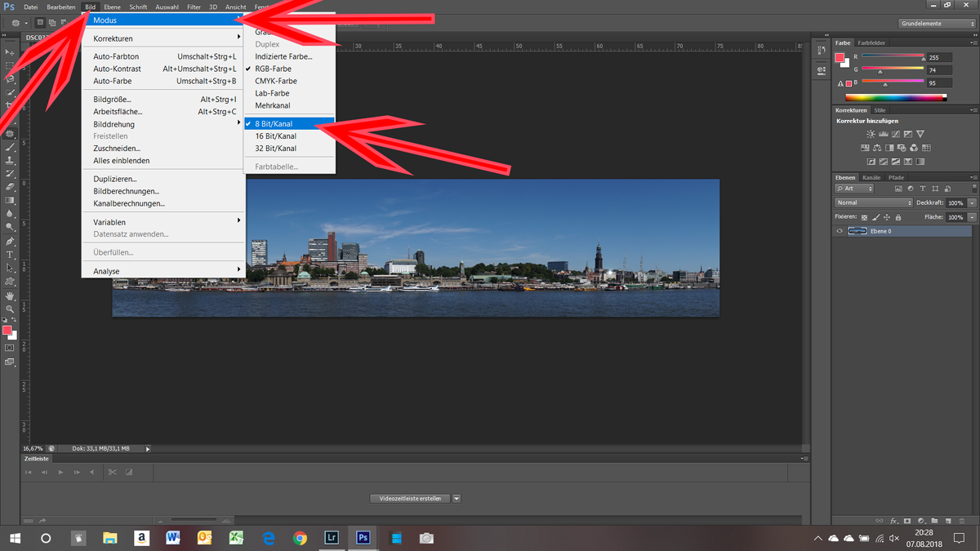
Task: Toggle the transparency lock in the Fixieren row
Action: pyautogui.click(x=864, y=217)
